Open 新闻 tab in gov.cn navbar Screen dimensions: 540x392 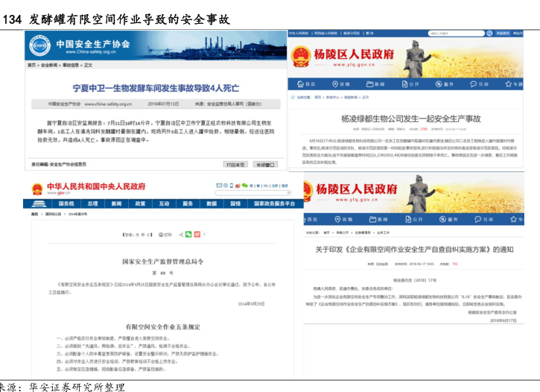[x=116, y=203]
